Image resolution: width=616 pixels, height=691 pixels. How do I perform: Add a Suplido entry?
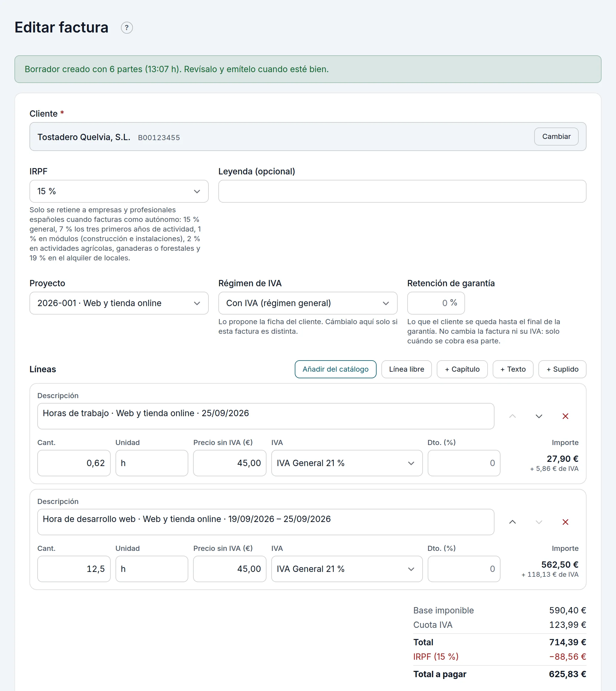(562, 369)
